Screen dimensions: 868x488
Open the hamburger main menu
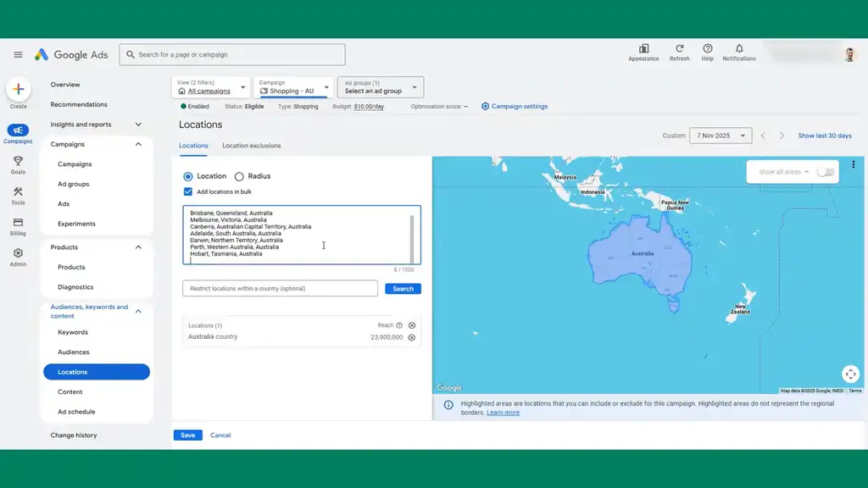pos(18,55)
